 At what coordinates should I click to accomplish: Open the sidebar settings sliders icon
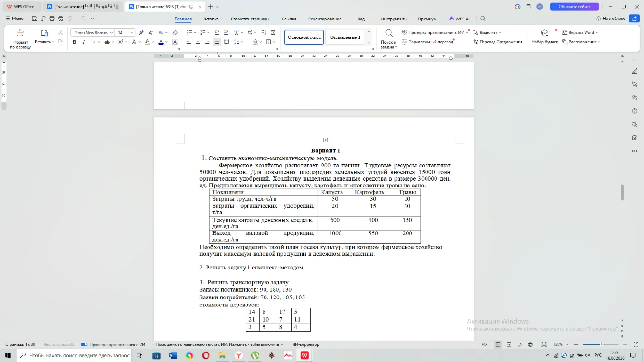pos(635,98)
